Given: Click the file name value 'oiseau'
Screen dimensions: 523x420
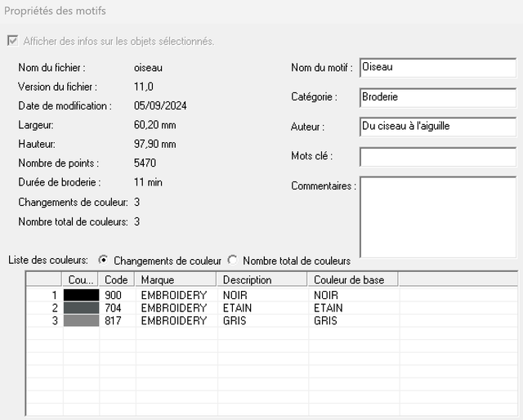Looking at the screenshot, I should pos(148,68).
